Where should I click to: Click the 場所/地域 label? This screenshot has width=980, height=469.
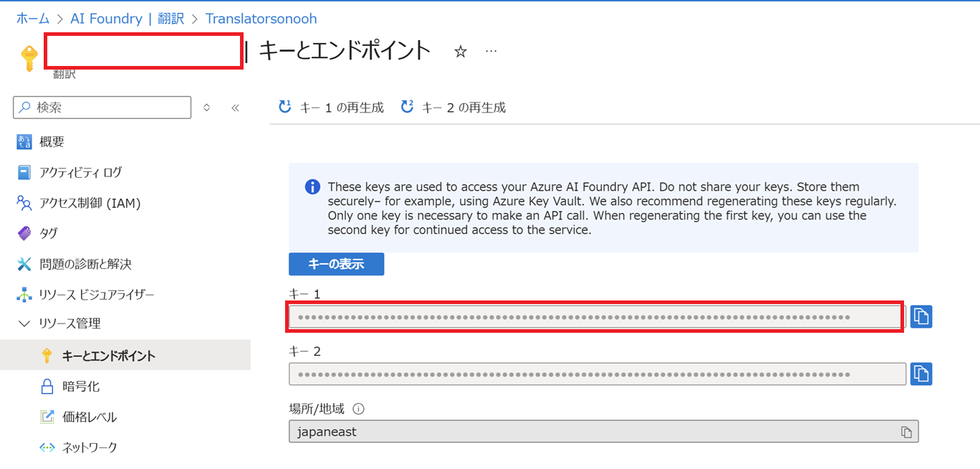tap(316, 409)
